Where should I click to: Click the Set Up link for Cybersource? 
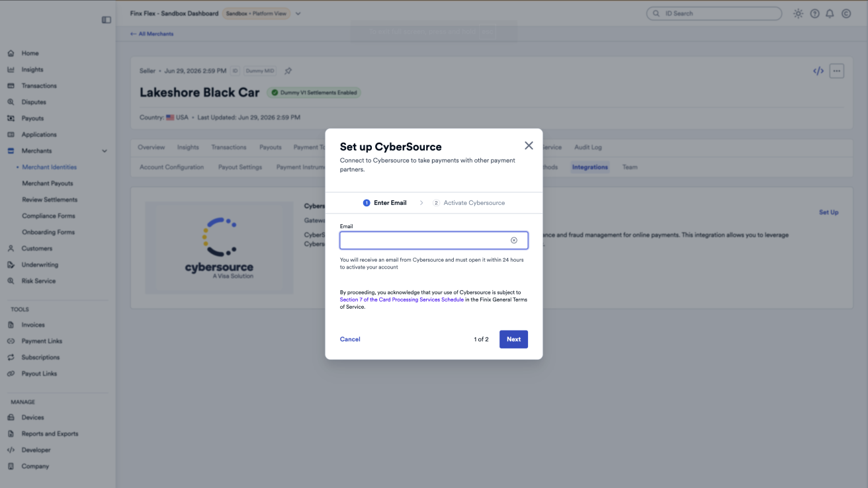click(x=829, y=212)
